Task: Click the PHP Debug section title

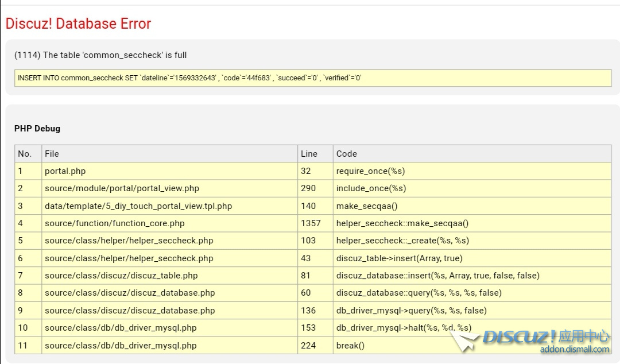Action: 37,129
